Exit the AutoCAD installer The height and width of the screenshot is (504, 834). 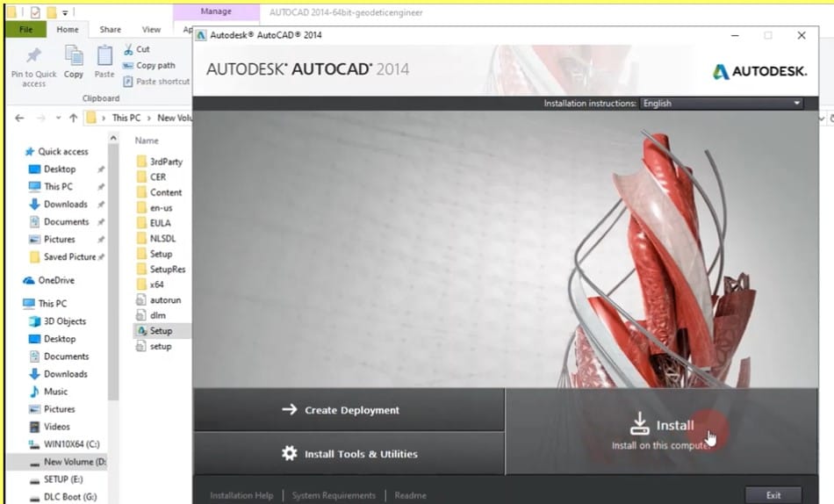(x=773, y=495)
